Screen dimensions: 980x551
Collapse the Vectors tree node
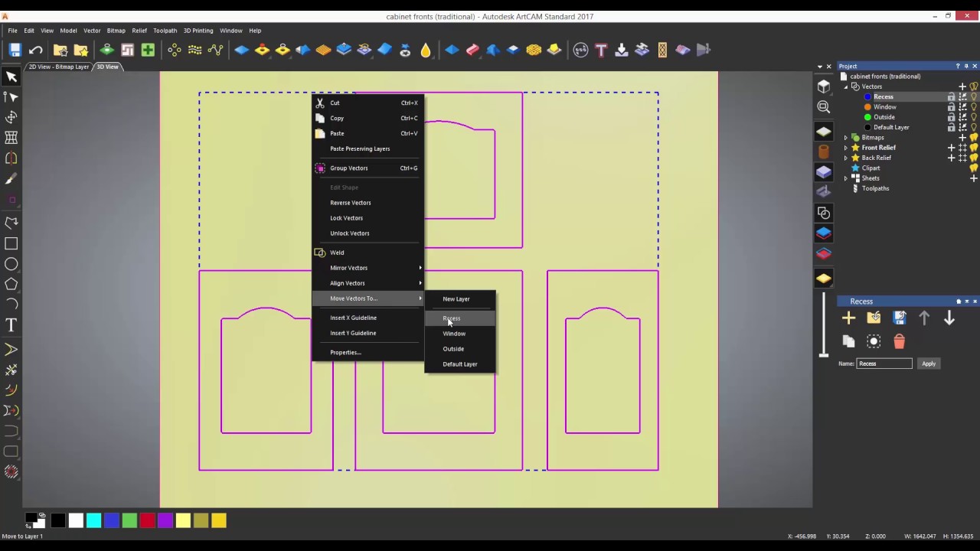pyautogui.click(x=846, y=86)
